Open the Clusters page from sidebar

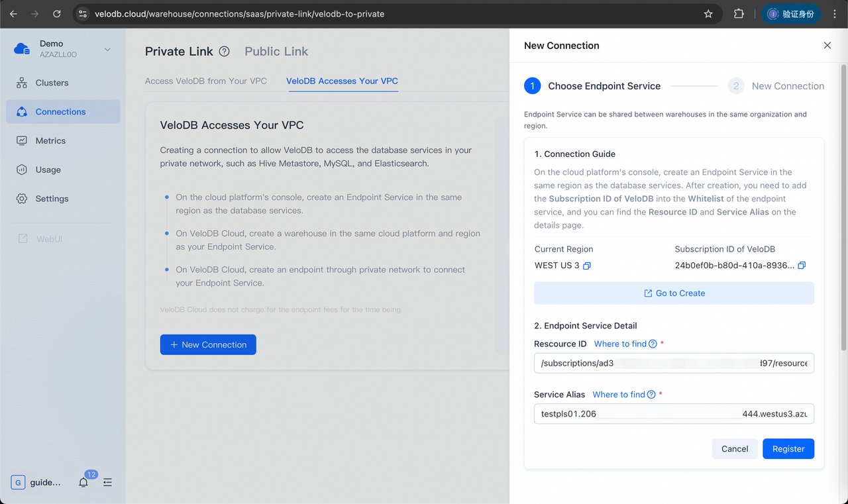[52, 82]
